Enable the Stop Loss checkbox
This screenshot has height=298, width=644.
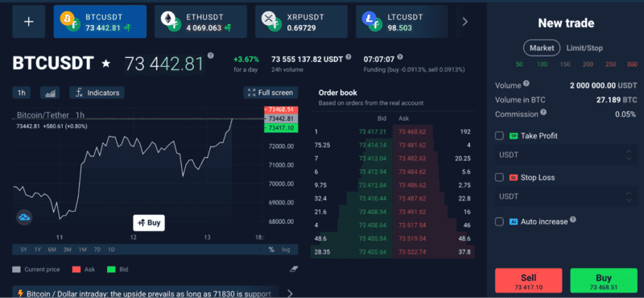(x=499, y=177)
